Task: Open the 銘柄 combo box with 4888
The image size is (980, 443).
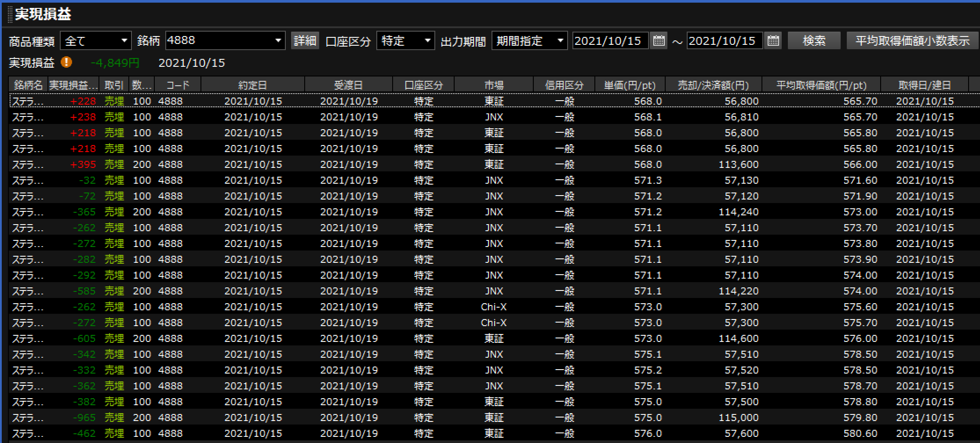Action: click(x=225, y=41)
